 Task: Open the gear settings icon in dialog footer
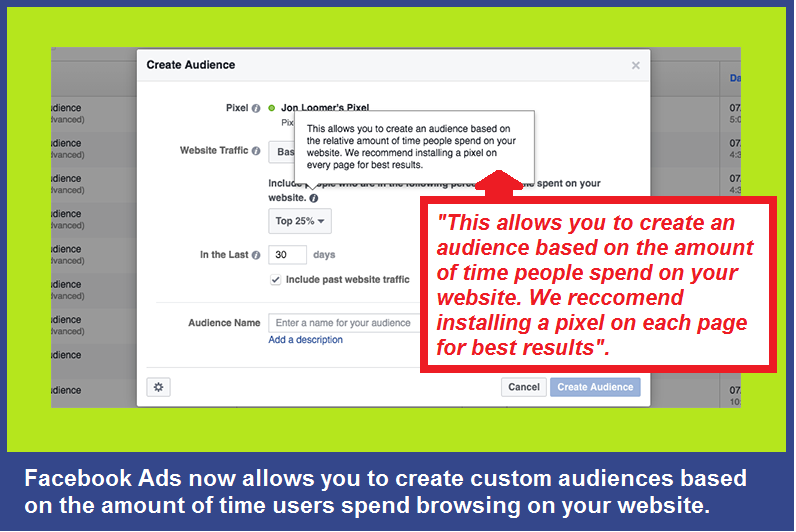[157, 387]
